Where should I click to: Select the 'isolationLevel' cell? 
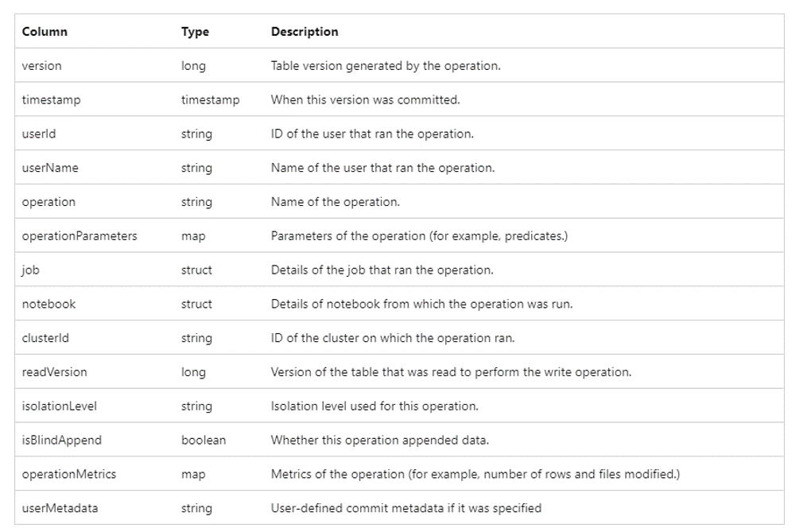coord(60,406)
